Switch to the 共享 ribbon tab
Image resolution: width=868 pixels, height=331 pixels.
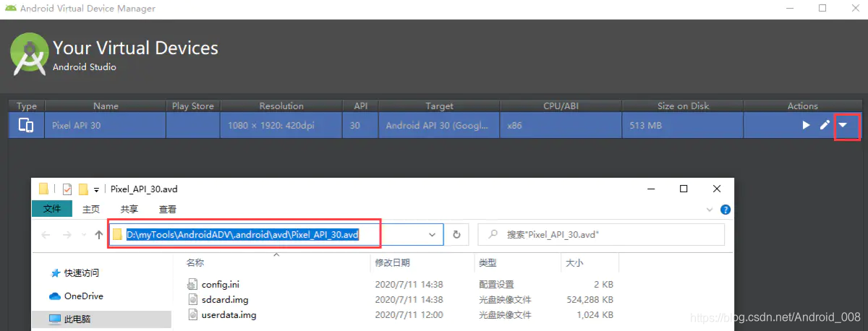(129, 209)
